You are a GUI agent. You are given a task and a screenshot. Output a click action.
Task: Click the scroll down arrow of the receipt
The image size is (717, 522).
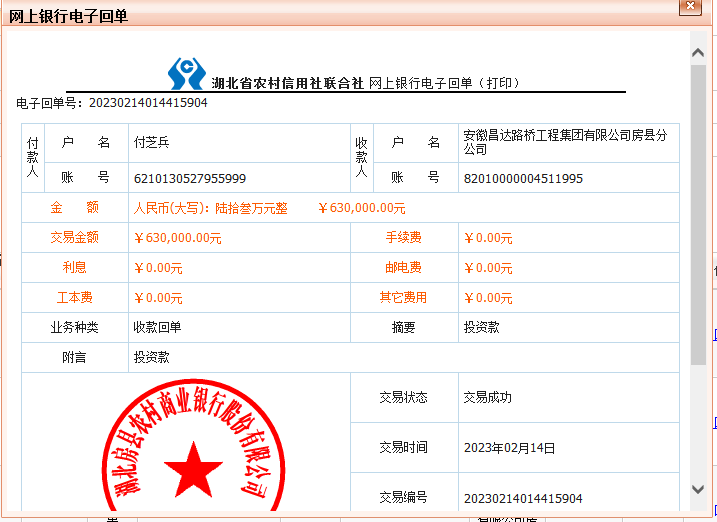pyautogui.click(x=698, y=488)
